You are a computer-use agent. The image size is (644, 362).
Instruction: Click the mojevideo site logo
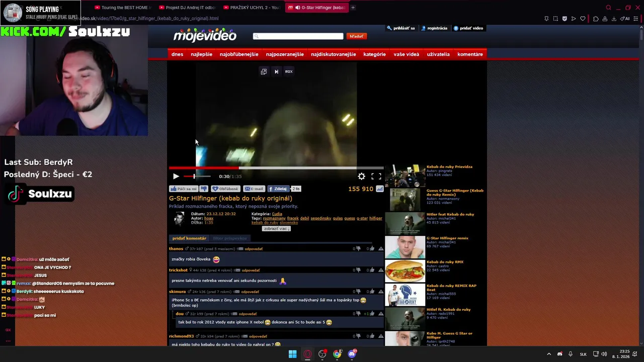tap(205, 36)
